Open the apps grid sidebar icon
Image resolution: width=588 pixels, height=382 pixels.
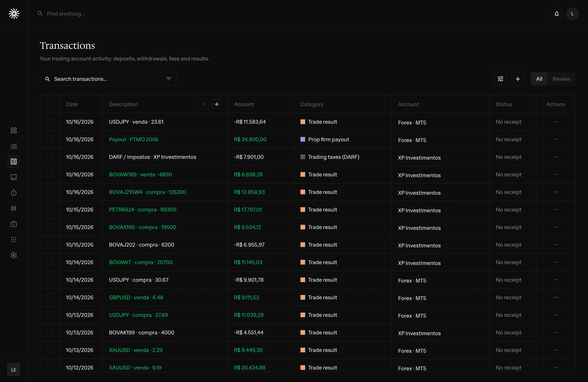[x=14, y=240]
